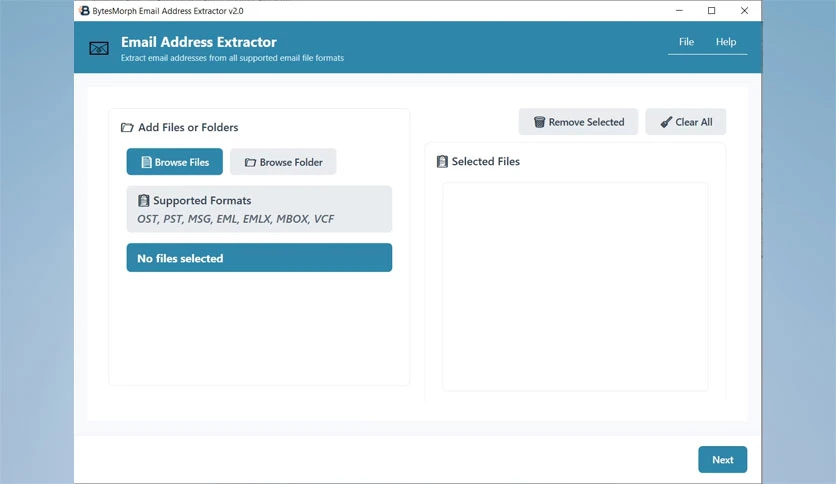Viewport: 836px width, 484px height.
Task: Click the Selected Files heading
Action: (486, 162)
